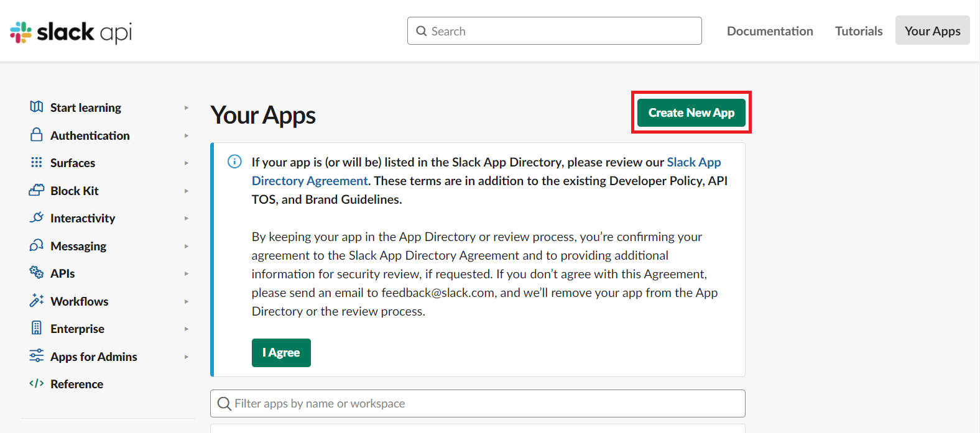This screenshot has height=433, width=980.
Task: Open Surfaces sidebar item
Action: (73, 163)
